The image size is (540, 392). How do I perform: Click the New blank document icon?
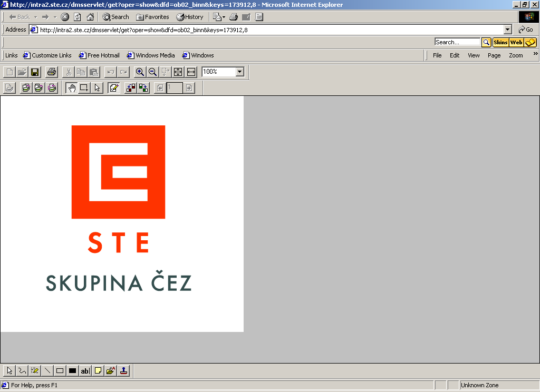tap(9, 72)
